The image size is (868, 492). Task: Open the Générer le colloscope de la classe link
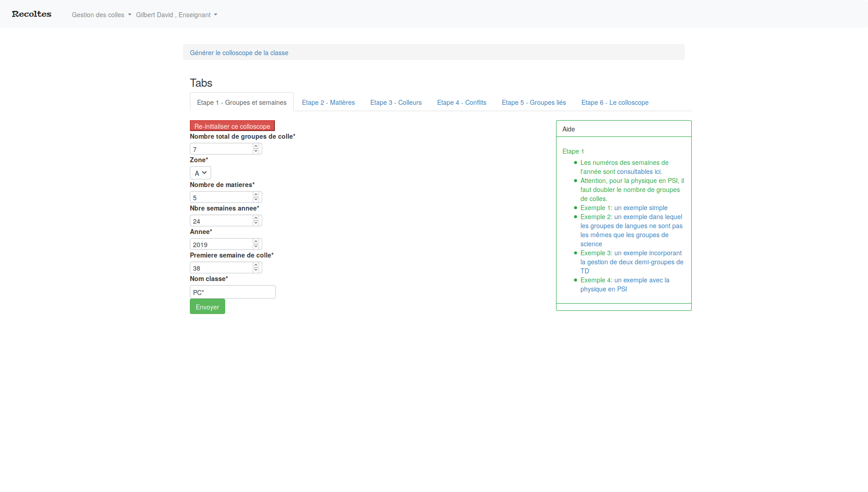coord(239,53)
